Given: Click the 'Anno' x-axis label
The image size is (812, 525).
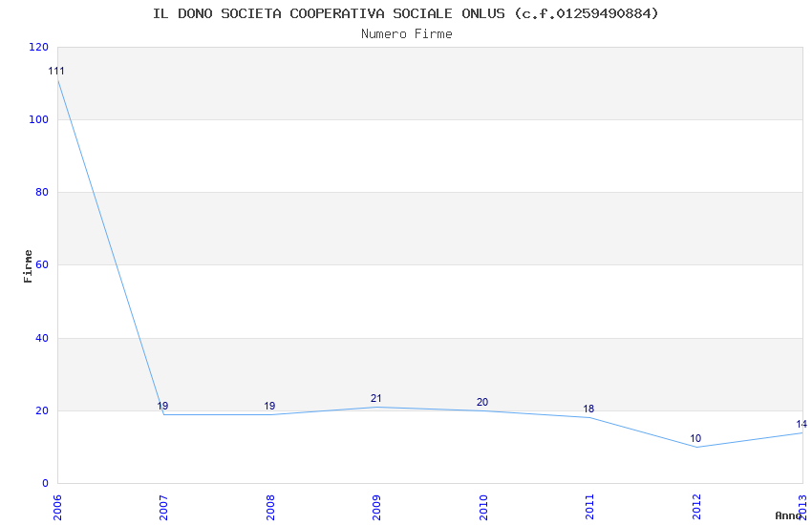Looking at the screenshot, I should coord(788,515).
